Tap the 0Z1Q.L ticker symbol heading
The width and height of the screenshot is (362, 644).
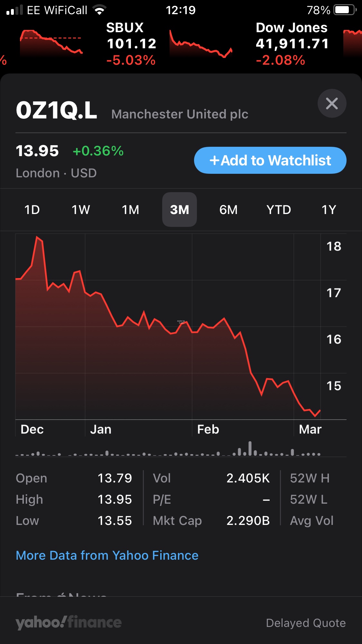(57, 110)
